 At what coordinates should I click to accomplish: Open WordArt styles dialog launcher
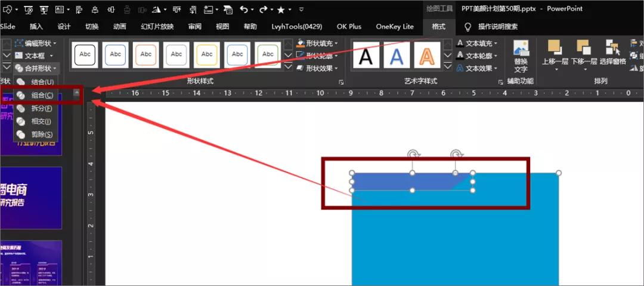tap(501, 82)
